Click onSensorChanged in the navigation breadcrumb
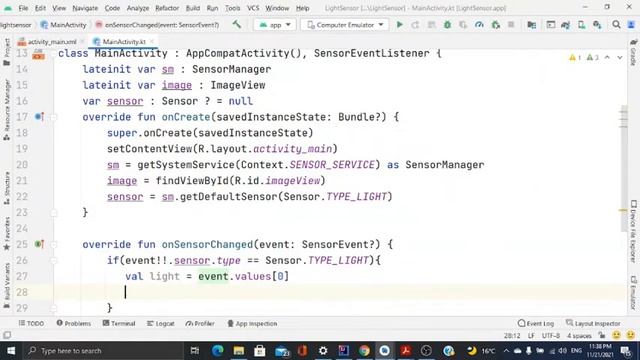Screen dimensions: 640x360 [x=158, y=25]
